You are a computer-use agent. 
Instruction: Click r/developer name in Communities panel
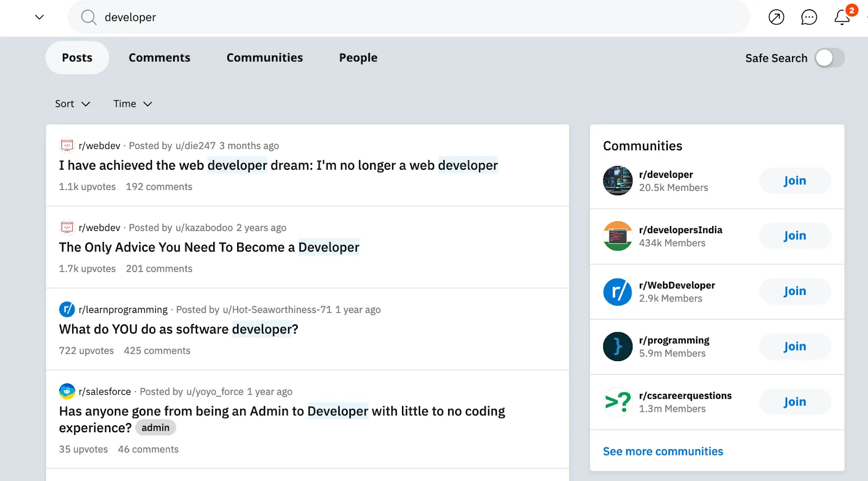pos(666,174)
